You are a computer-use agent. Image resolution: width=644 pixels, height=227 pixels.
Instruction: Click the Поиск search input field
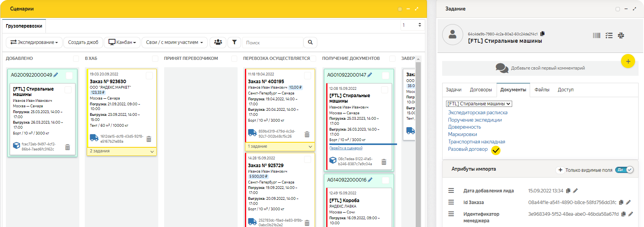[272, 42]
